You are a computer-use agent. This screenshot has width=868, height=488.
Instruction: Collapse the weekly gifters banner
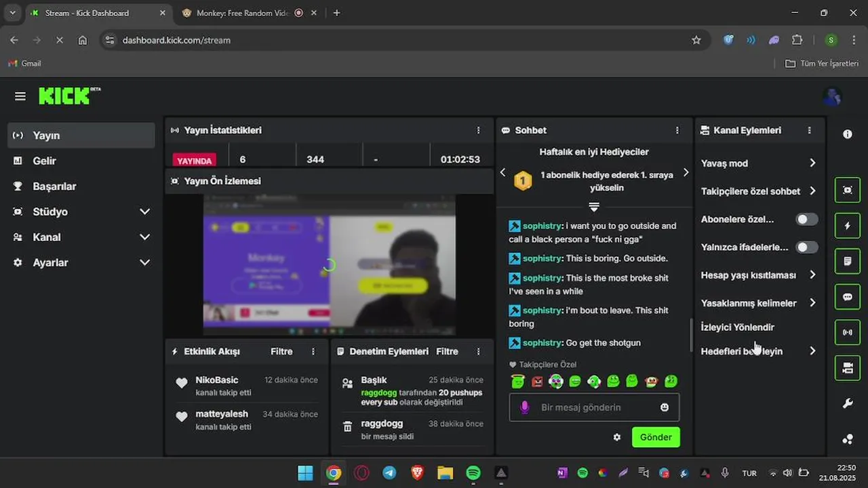click(x=594, y=206)
